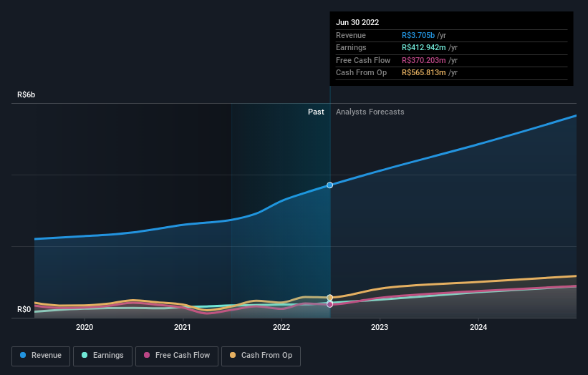Image resolution: width=588 pixels, height=375 pixels.
Task: Toggle the Revenue legend series
Action: click(41, 356)
